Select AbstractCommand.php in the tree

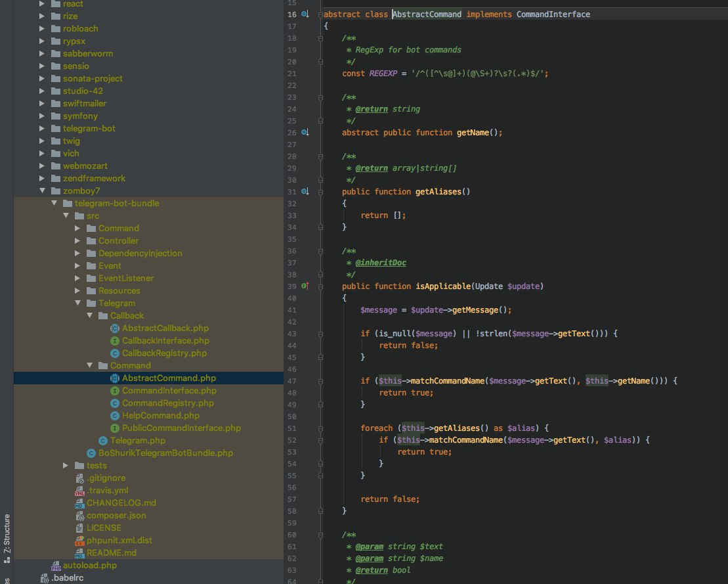coord(148,378)
